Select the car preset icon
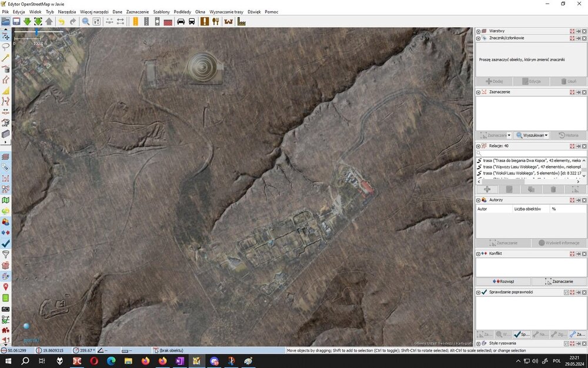588x368 pixels. click(x=181, y=22)
